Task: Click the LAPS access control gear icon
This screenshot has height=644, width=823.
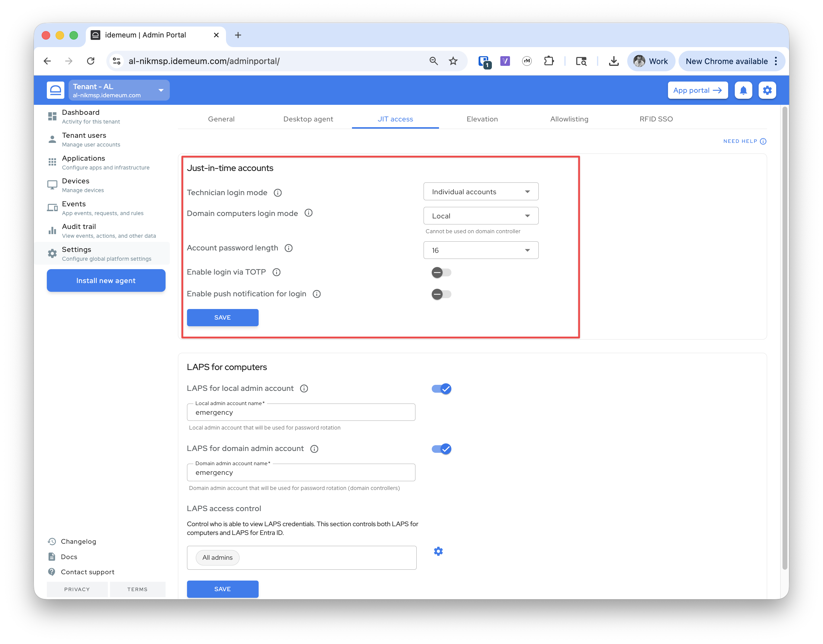Action: pyautogui.click(x=438, y=551)
